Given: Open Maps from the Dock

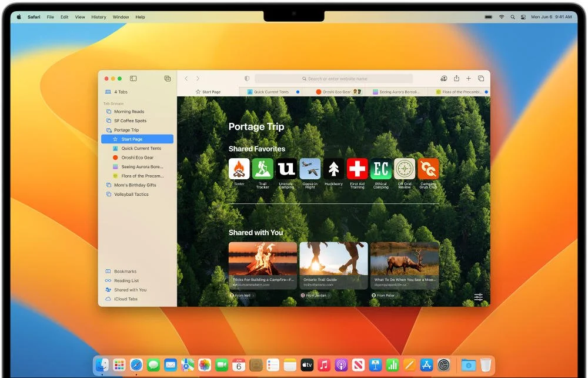Looking at the screenshot, I should tap(188, 364).
